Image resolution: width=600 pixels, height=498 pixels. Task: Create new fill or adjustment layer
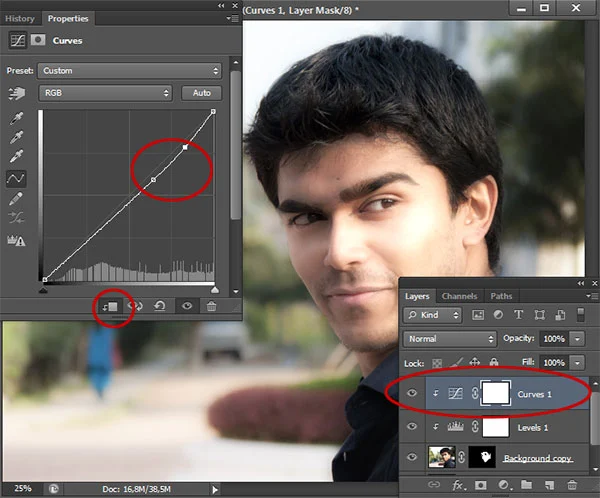(504, 485)
